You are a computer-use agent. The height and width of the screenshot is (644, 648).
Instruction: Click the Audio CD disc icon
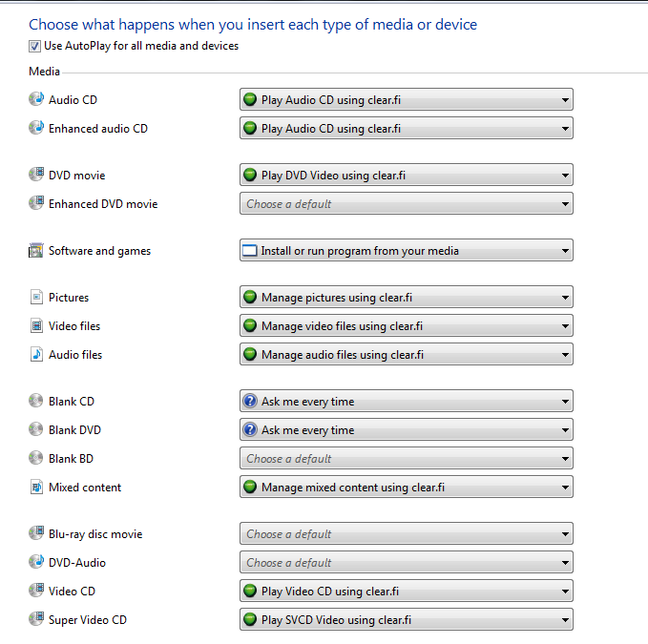(36, 99)
